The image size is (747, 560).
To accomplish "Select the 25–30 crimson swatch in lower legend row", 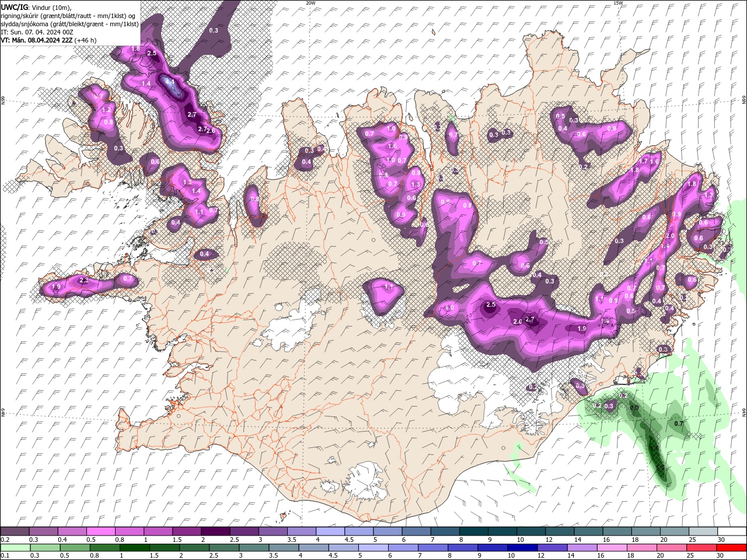I will (x=702, y=548).
